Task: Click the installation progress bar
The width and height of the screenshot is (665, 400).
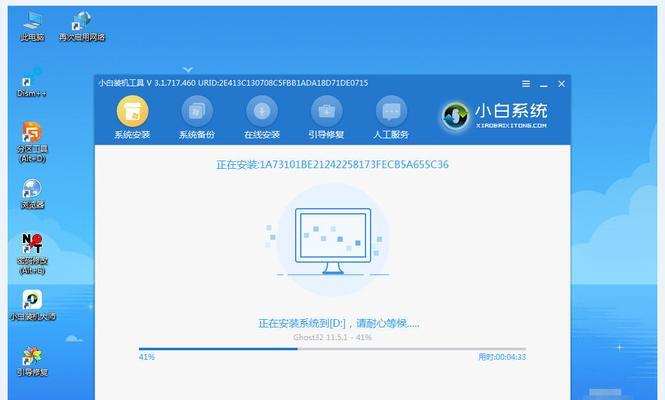Action: [x=332, y=349]
